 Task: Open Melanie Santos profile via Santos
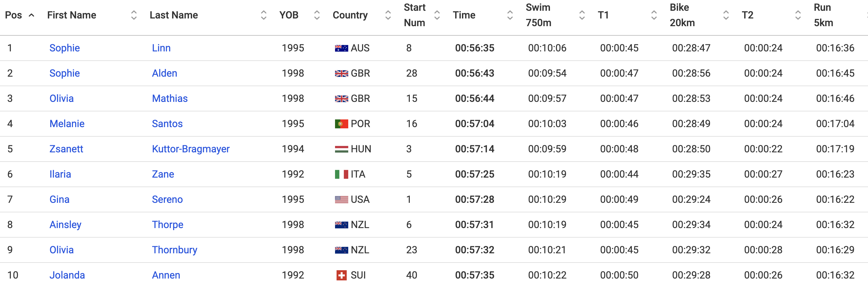pyautogui.click(x=167, y=124)
